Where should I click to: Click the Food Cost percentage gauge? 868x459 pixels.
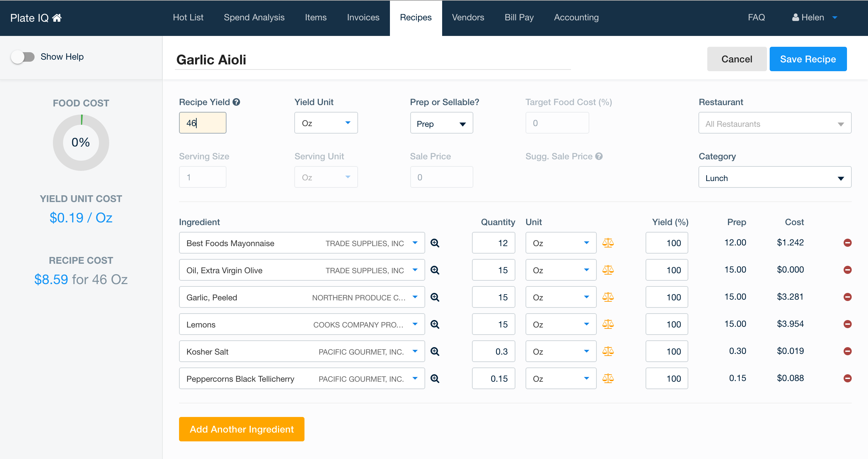pyautogui.click(x=81, y=142)
